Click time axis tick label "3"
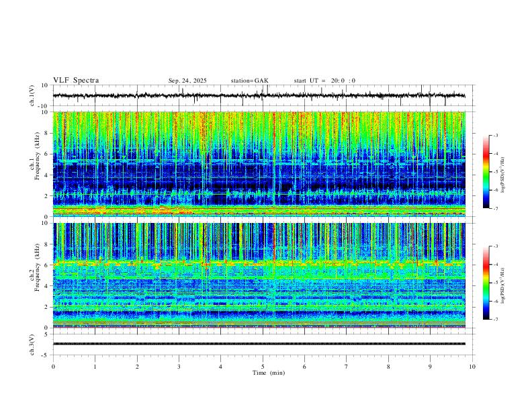Screen dimensions: 532x411 (179, 367)
